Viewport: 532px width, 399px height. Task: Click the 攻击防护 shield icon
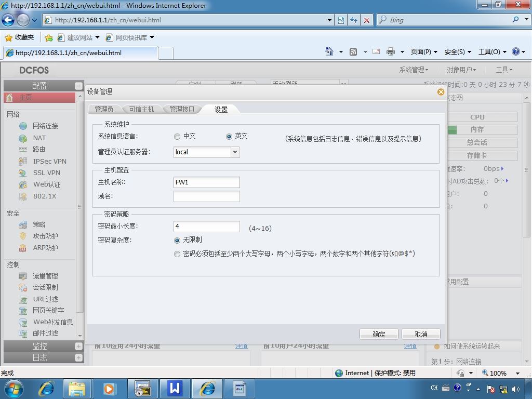(23, 236)
